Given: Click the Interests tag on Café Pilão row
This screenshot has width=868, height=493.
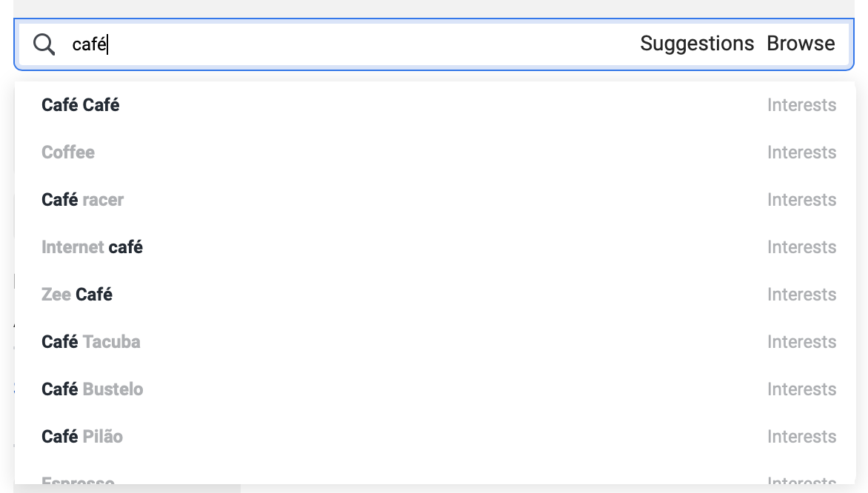Looking at the screenshot, I should click(x=801, y=437).
